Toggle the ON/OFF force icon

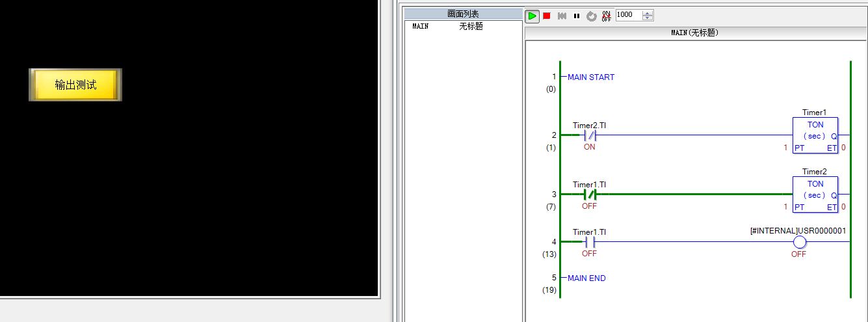(x=606, y=16)
